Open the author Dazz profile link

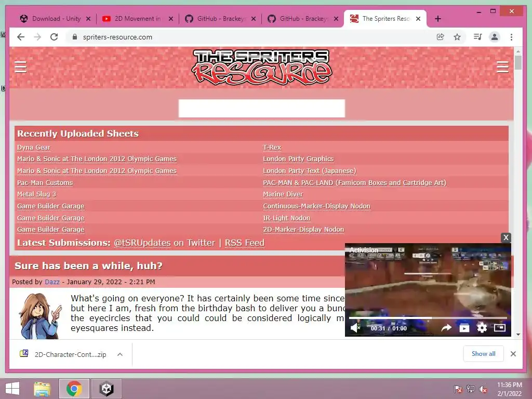point(52,282)
